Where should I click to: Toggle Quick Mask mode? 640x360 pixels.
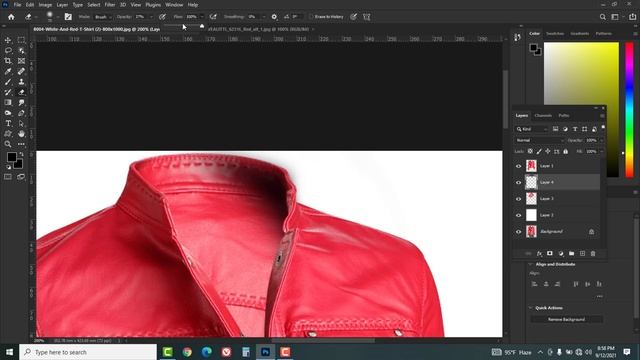(8, 177)
